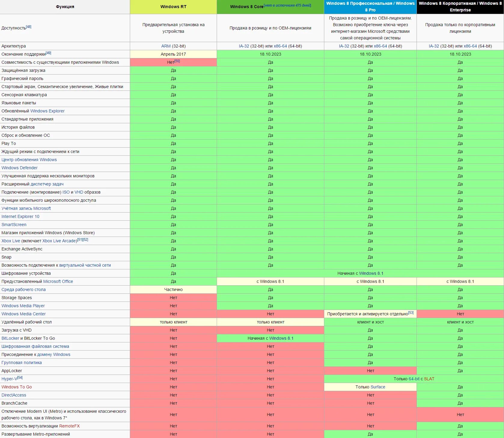The width and height of the screenshot is (504, 438).
Task: Open footnote 50 next to Нет
Action: coord(177,61)
